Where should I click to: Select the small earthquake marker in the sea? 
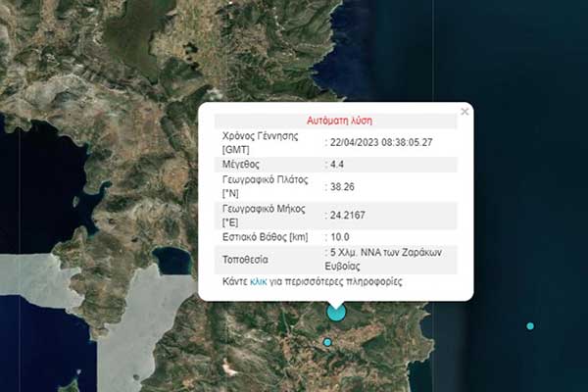(530, 325)
